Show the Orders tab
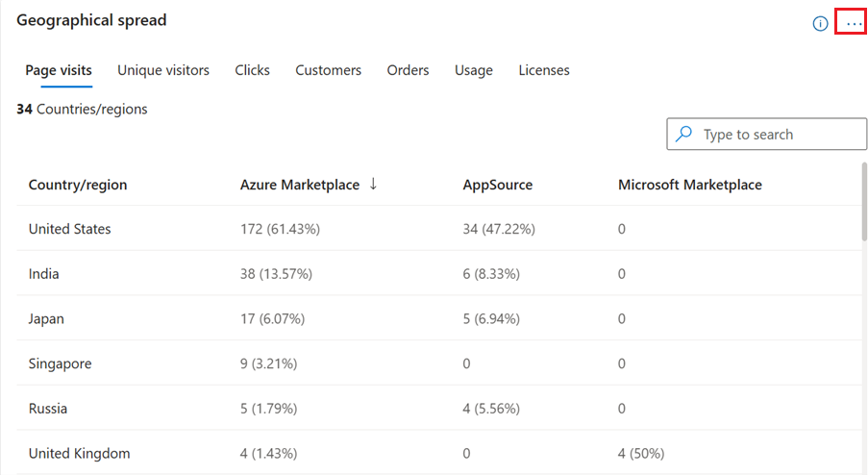 [x=408, y=70]
